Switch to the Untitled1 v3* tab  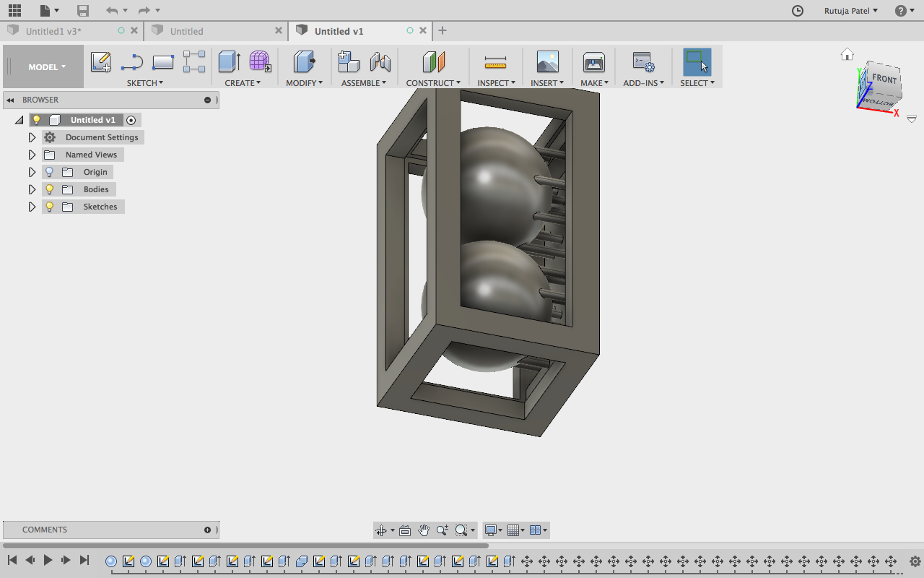pos(53,31)
